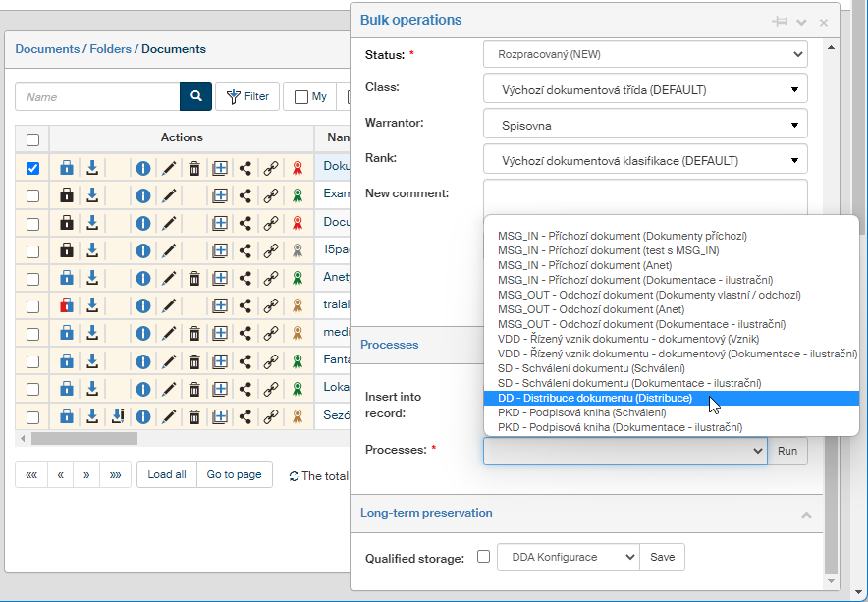Click the red lock icon in the sixth row

[x=66, y=305]
